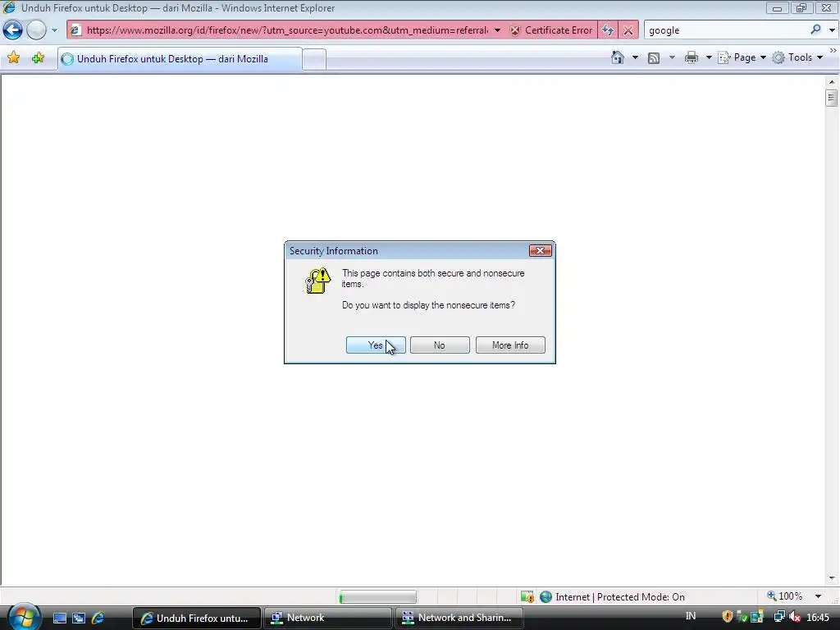Click the RSS Feeds icon

coord(654,57)
